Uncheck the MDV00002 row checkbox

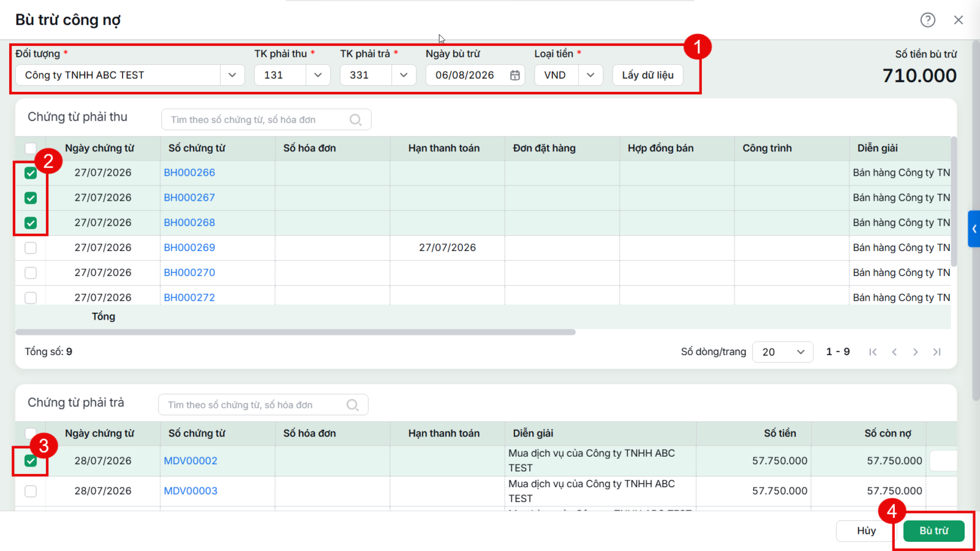31,461
